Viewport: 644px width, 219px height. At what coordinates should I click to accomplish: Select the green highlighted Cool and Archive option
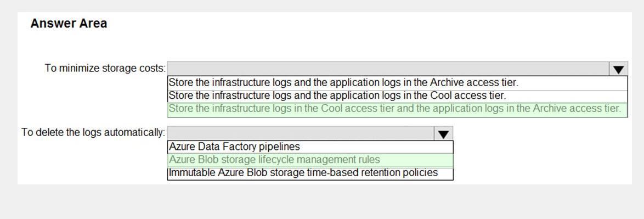tap(398, 109)
